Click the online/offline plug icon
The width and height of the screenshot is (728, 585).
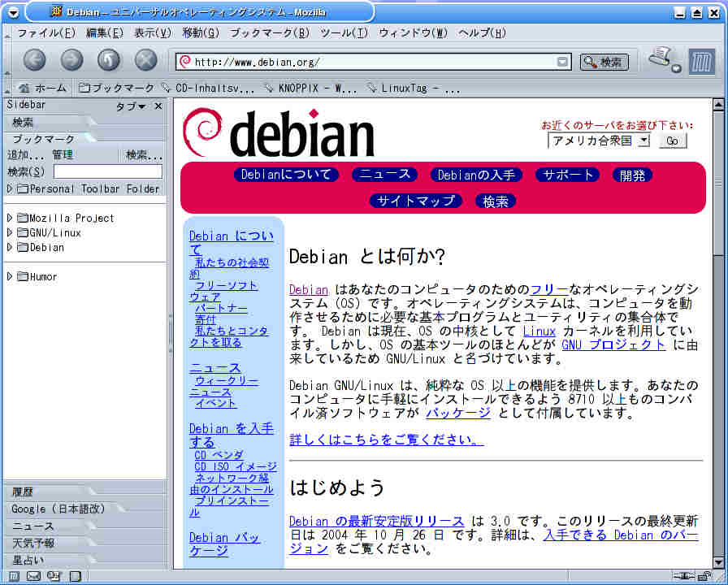pos(684,577)
